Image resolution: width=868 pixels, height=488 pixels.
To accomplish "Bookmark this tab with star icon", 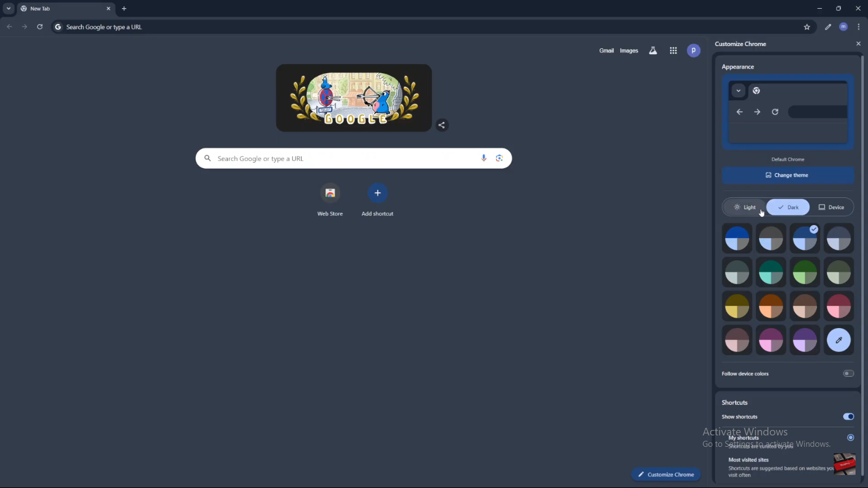I will point(807,27).
